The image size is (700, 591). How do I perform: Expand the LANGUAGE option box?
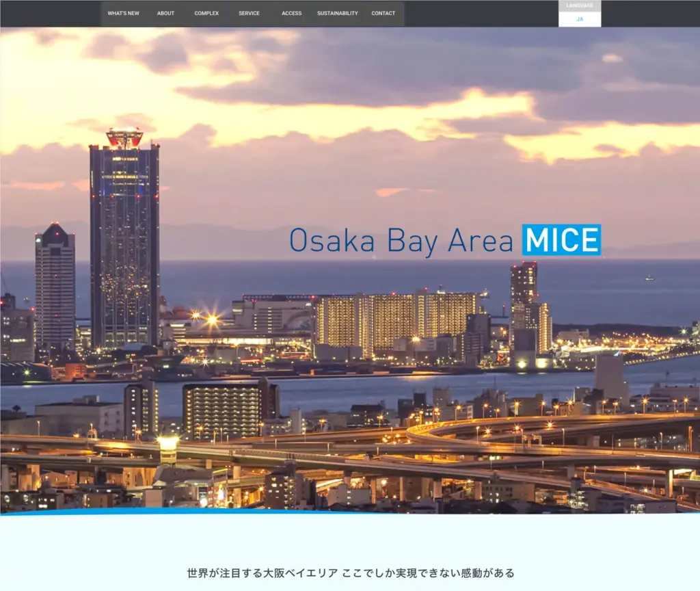coord(580,5)
